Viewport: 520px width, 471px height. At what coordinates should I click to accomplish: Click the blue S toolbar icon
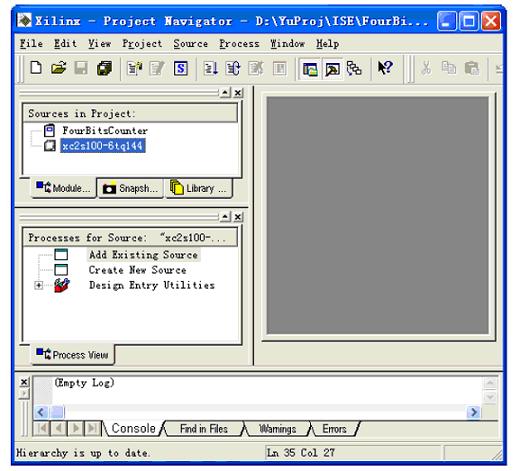(181, 69)
